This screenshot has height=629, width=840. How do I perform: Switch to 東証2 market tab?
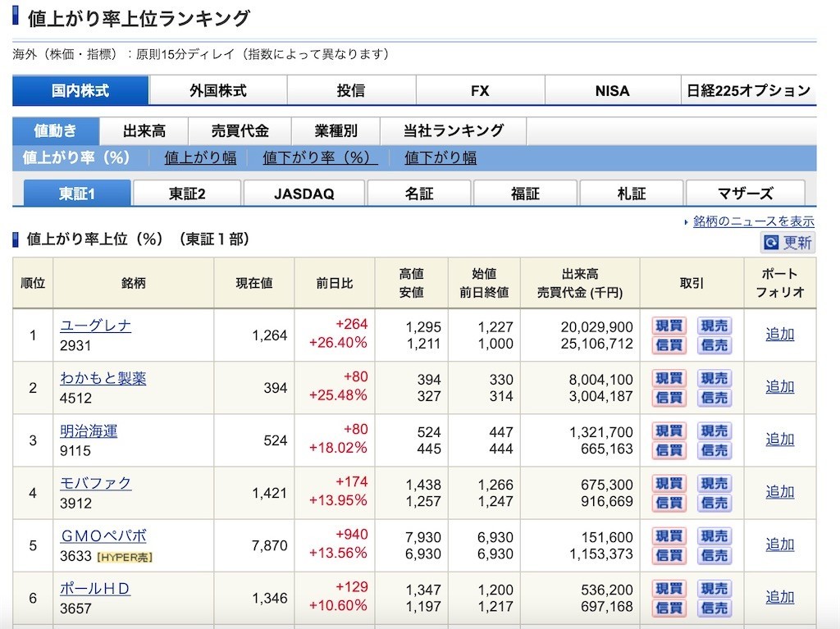tap(187, 194)
